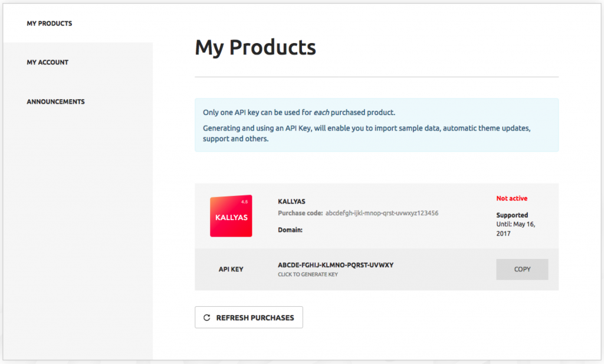Copy the API key using the COPY button

(x=521, y=269)
